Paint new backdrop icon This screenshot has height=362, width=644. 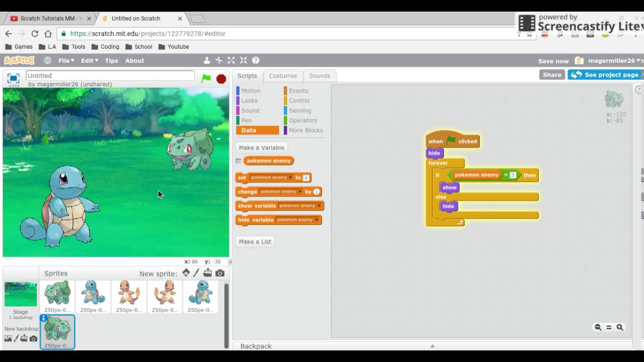(x=16, y=338)
